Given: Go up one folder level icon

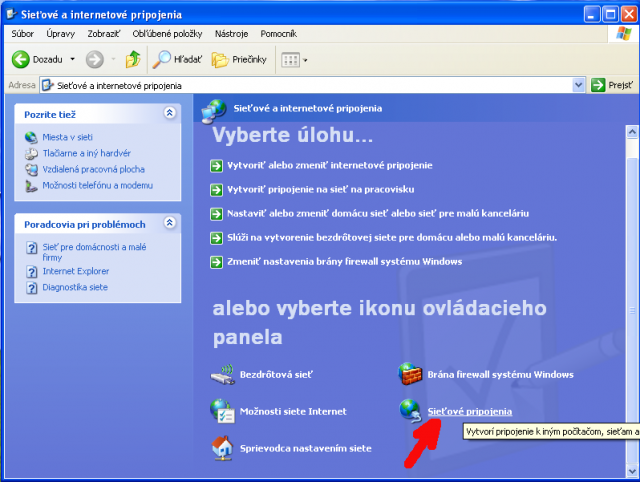Looking at the screenshot, I should [x=133, y=60].
